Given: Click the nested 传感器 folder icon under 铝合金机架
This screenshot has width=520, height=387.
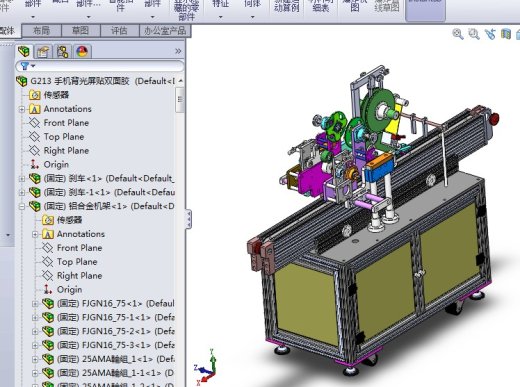Looking at the screenshot, I should (x=48, y=220).
